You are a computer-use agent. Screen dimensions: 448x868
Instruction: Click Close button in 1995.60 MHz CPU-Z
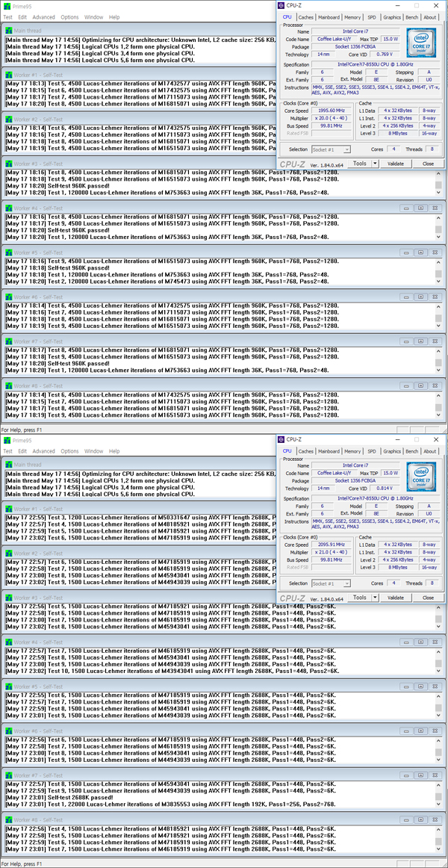[x=428, y=164]
